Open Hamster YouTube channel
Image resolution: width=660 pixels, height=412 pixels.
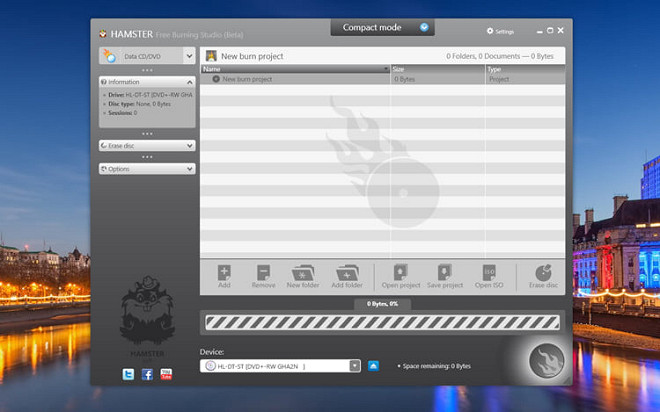(166, 374)
